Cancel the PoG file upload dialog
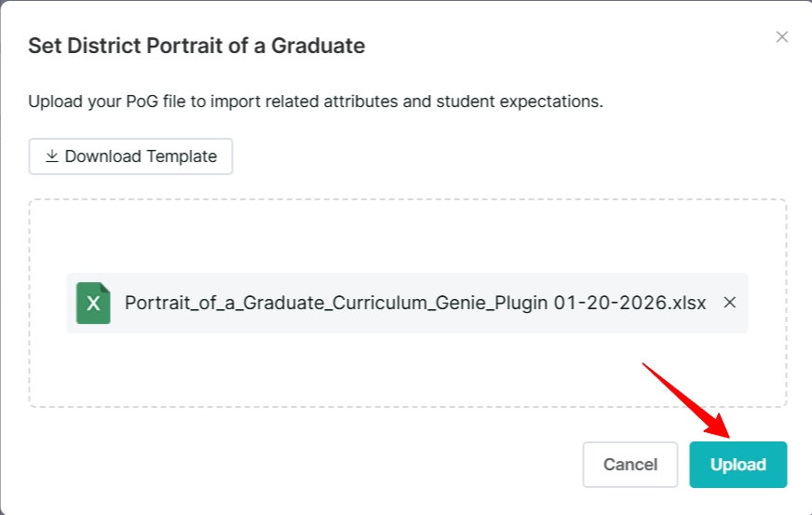Image resolution: width=812 pixels, height=515 pixels. 629,464
